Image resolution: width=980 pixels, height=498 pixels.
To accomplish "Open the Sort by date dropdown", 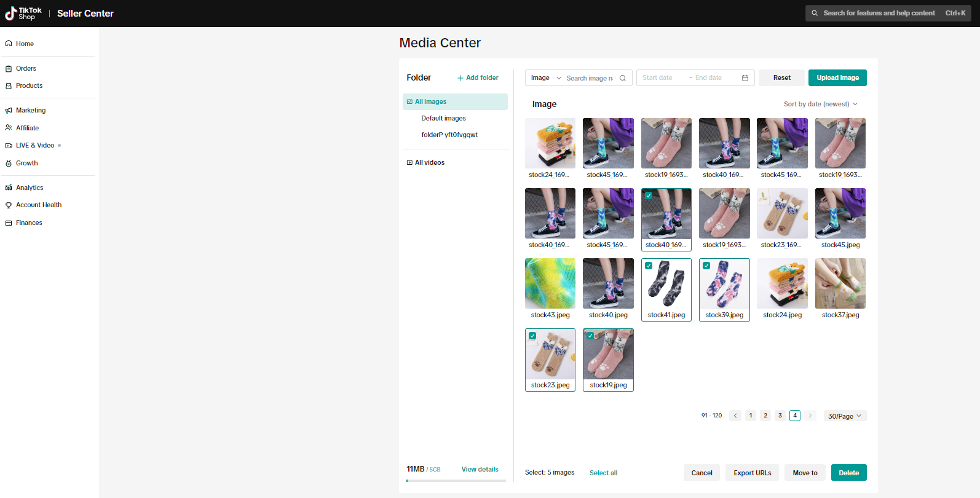I will point(820,105).
